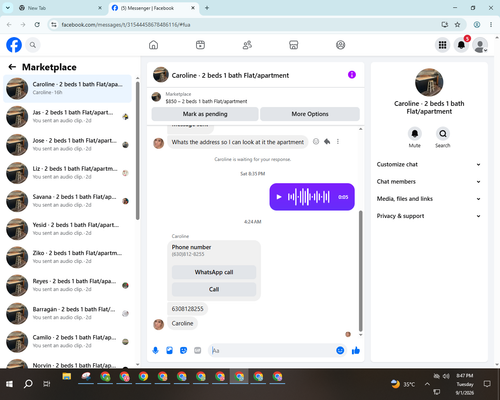React to the address message with emoji
The width and height of the screenshot is (500, 400).
(316, 142)
